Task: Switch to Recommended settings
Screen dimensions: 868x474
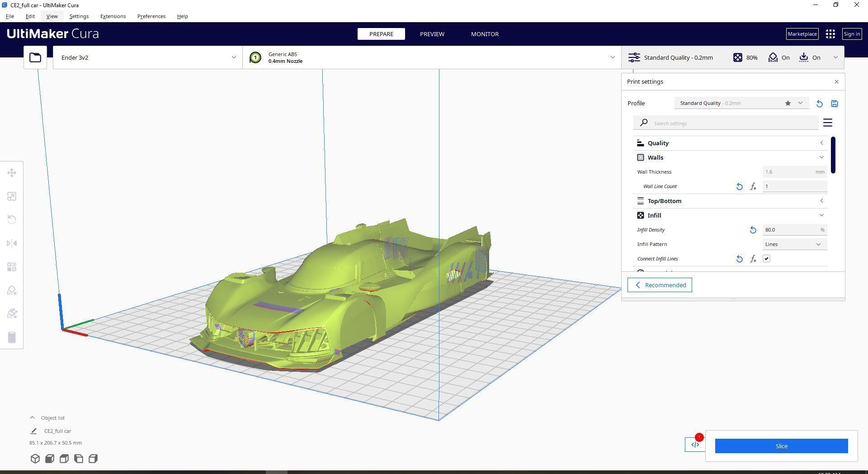Action: pyautogui.click(x=660, y=285)
